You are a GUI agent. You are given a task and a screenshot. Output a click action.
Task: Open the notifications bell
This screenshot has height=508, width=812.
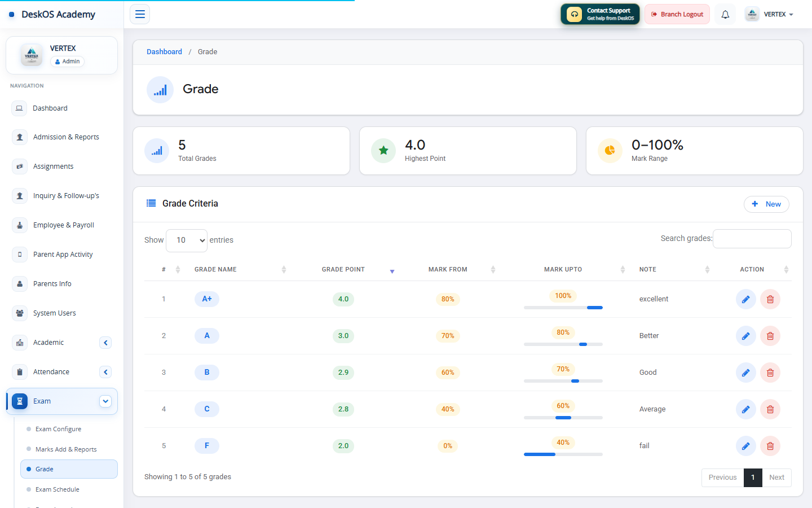click(725, 15)
